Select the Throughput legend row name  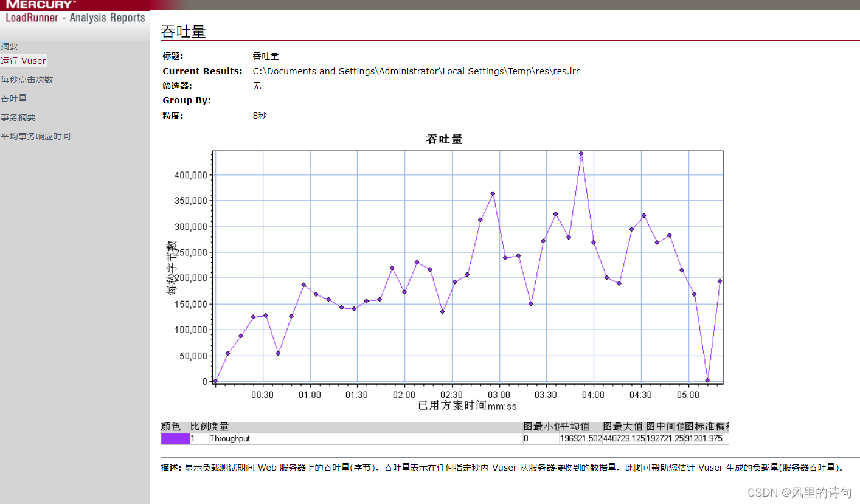pos(230,439)
